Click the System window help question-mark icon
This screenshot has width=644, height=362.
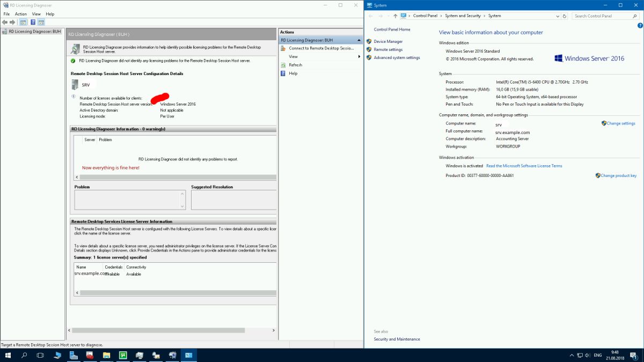coord(640,25)
